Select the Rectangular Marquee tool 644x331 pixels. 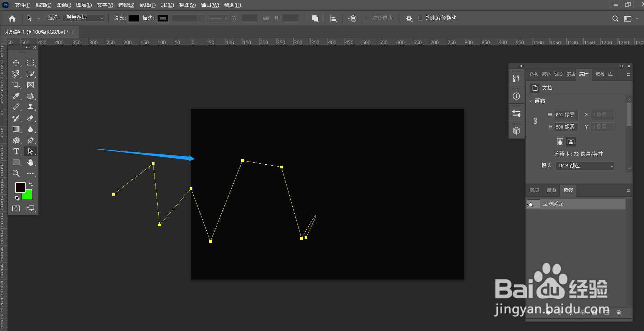(31, 63)
